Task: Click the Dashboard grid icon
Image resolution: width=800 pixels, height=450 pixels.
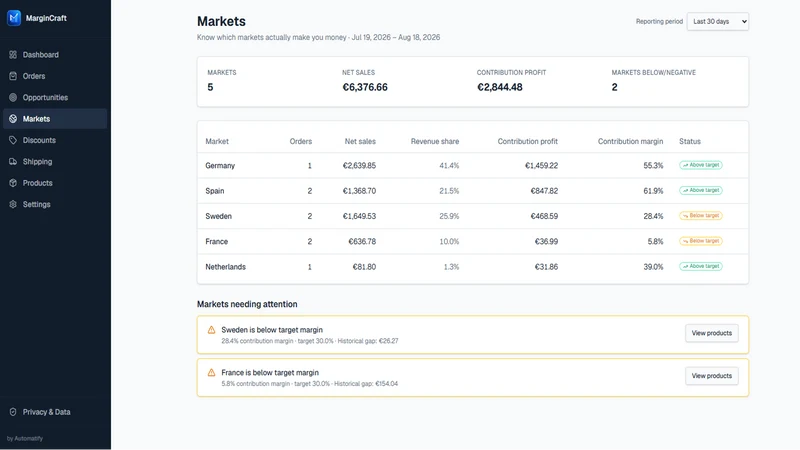Action: [13, 55]
